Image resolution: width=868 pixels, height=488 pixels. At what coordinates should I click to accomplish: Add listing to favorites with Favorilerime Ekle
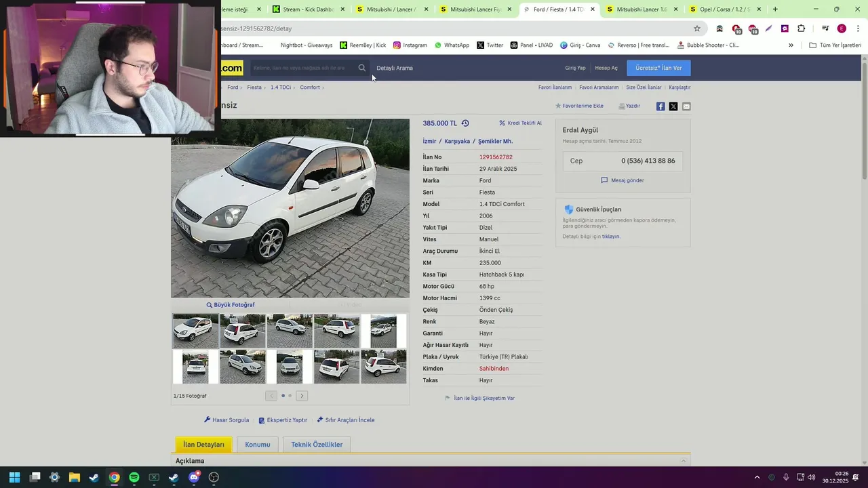(x=579, y=106)
